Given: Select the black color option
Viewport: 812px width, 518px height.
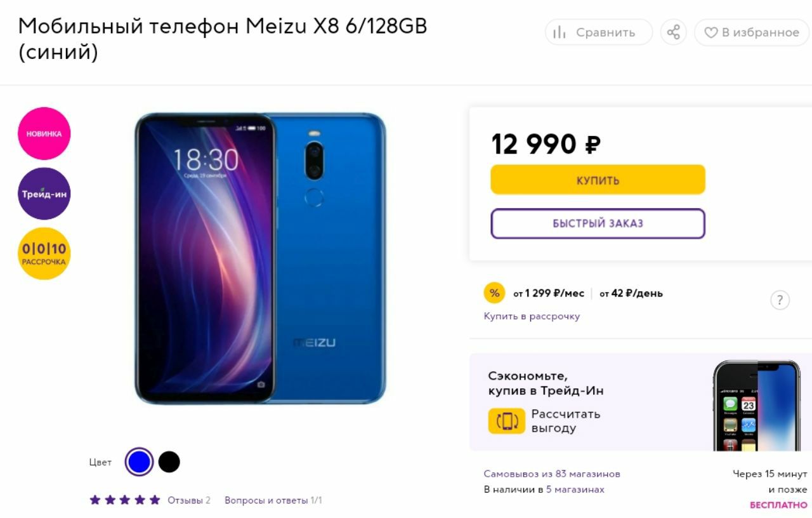Looking at the screenshot, I should [x=169, y=462].
